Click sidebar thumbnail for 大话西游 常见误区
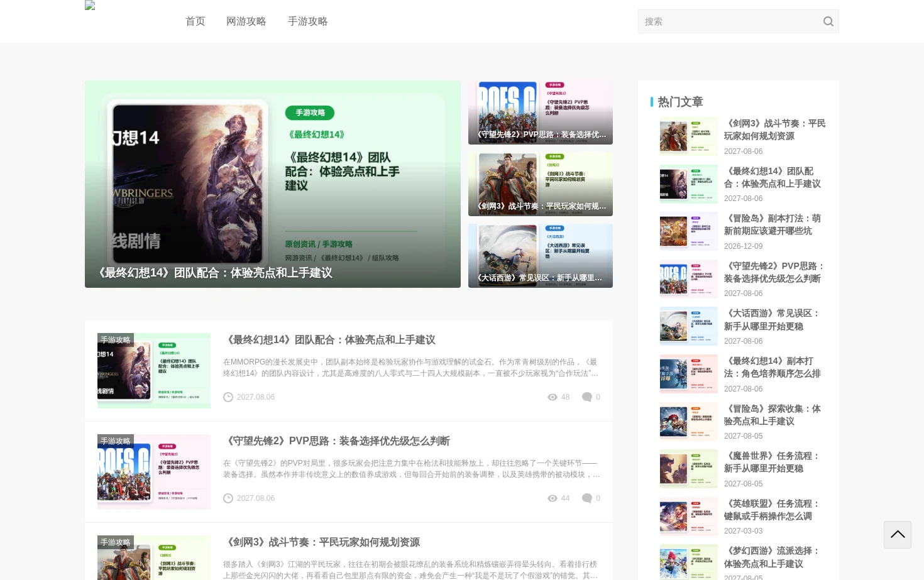The width and height of the screenshot is (924, 580). (689, 326)
